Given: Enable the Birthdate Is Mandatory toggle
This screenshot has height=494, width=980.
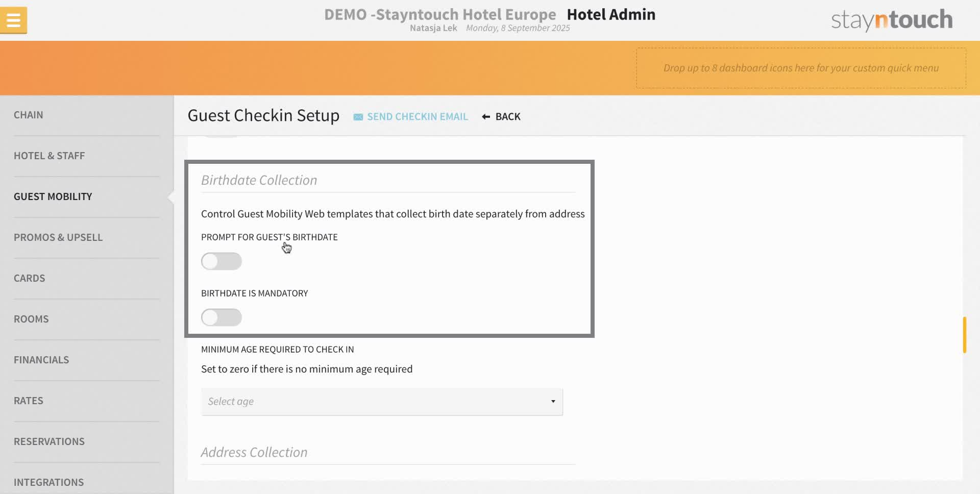Looking at the screenshot, I should tap(221, 317).
